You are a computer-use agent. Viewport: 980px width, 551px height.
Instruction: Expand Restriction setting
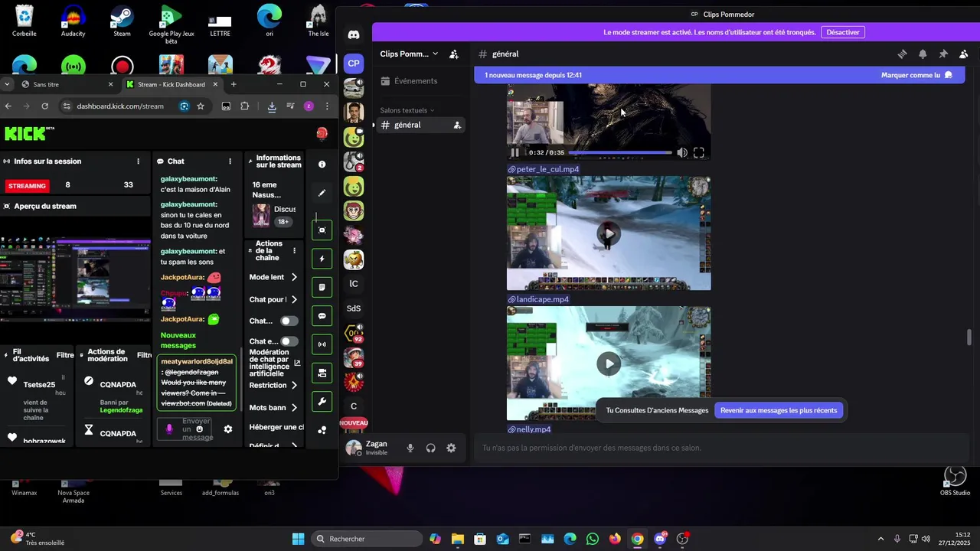click(x=294, y=385)
